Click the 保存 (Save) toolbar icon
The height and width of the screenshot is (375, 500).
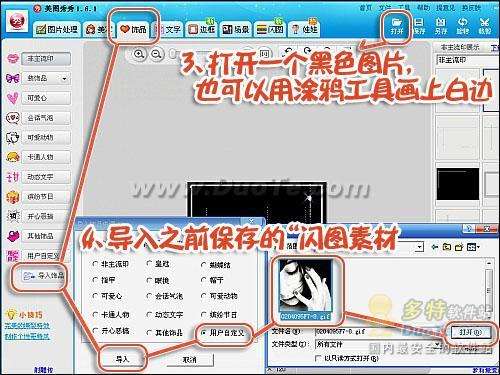[419, 26]
